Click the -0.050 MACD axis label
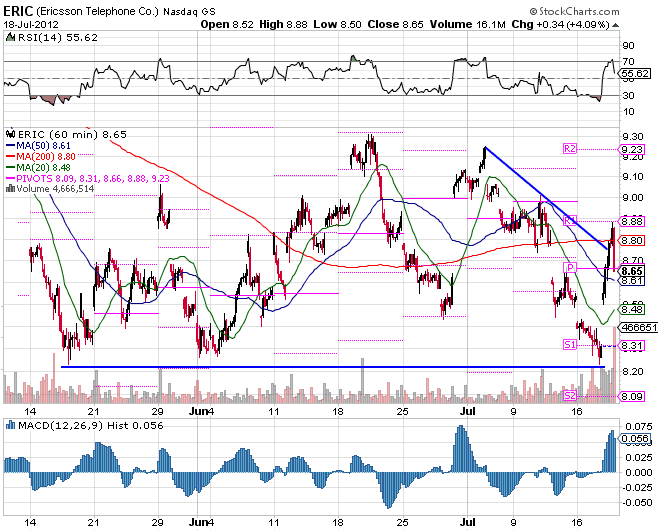This screenshot has width=658, height=531. [637, 503]
